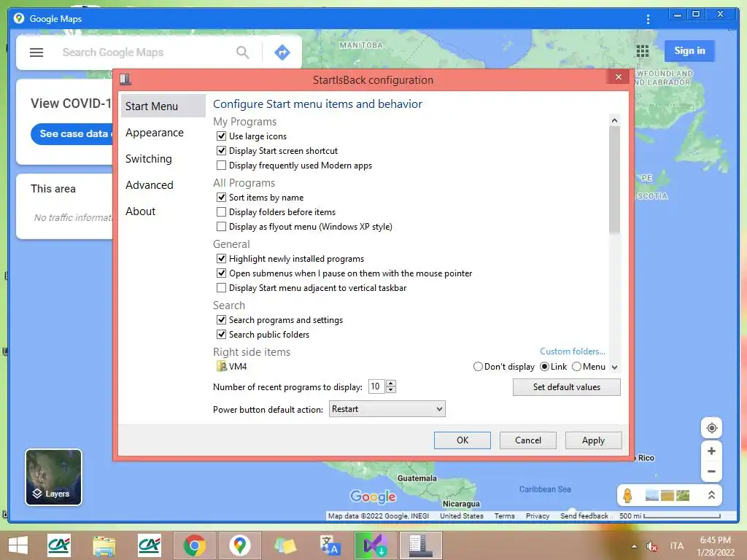Click the VM4 folder icon

pos(222,366)
